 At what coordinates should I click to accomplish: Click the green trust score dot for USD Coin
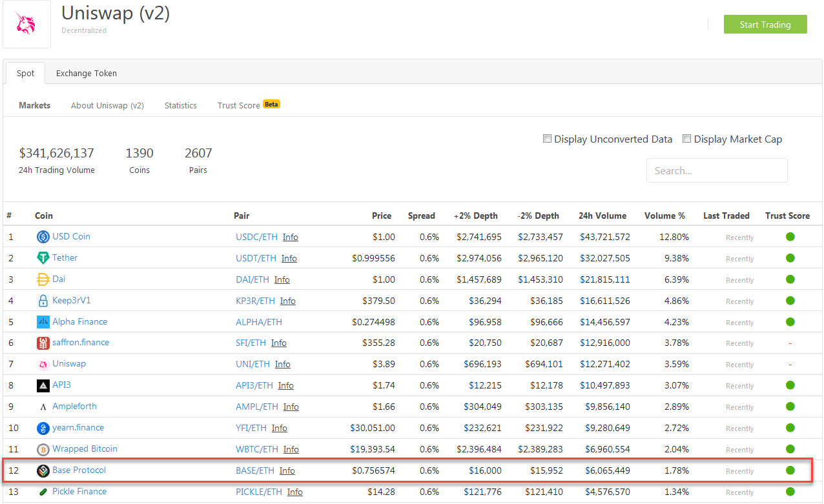coord(790,237)
